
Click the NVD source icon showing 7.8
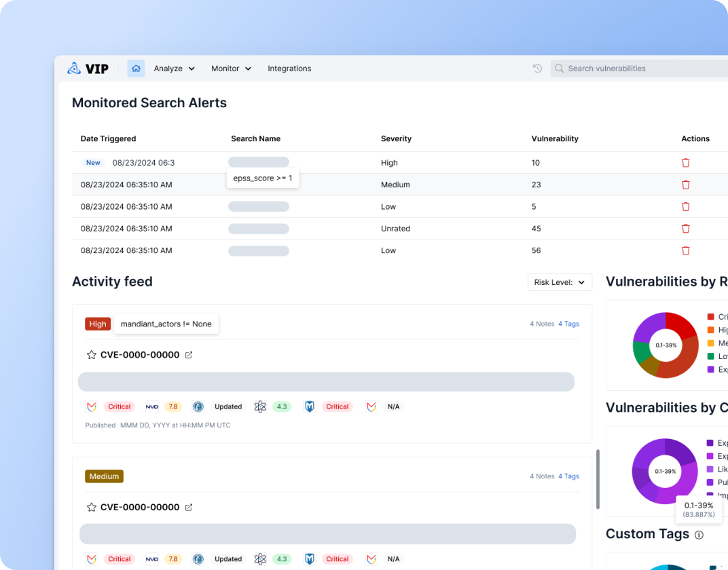[x=152, y=406]
